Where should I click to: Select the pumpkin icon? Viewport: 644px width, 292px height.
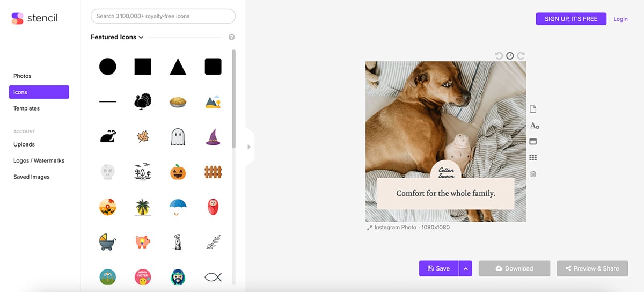(178, 172)
